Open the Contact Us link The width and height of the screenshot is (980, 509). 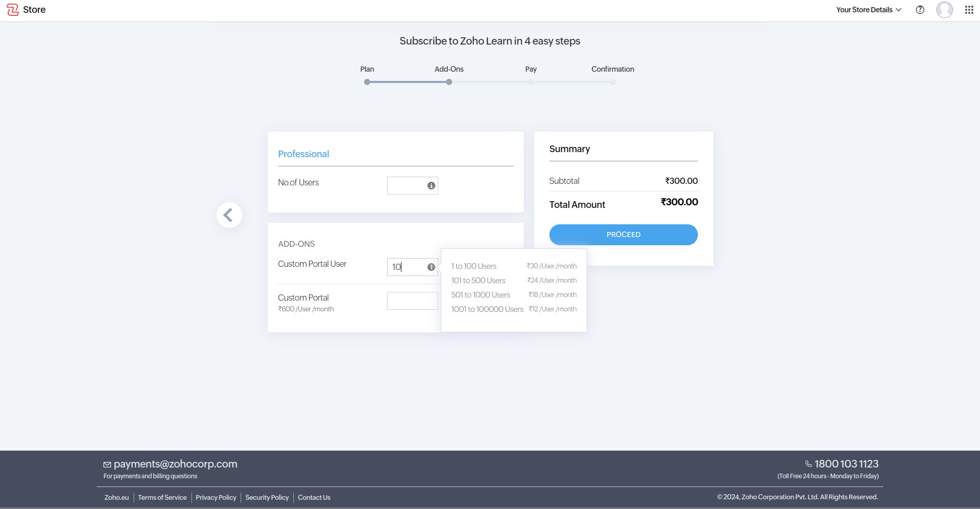pos(314,497)
